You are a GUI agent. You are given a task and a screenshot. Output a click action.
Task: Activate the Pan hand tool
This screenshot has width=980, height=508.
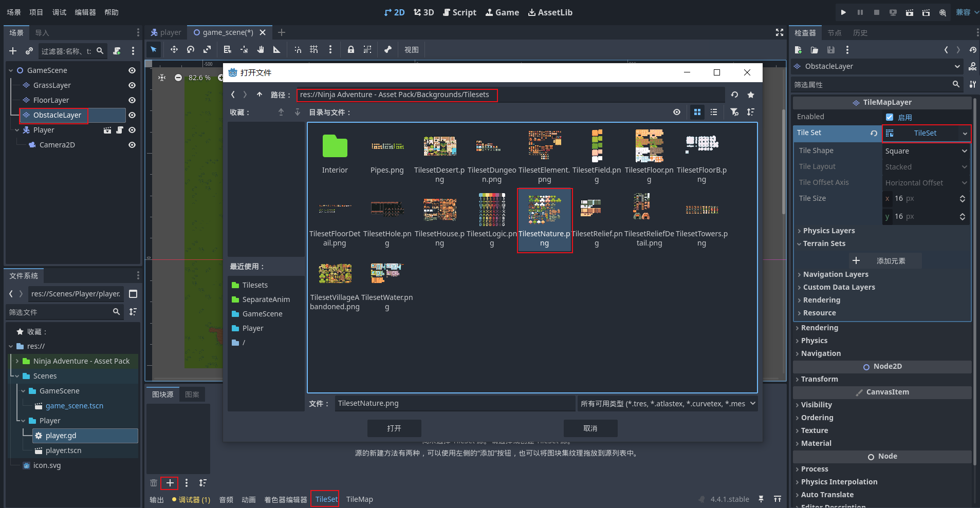click(261, 49)
